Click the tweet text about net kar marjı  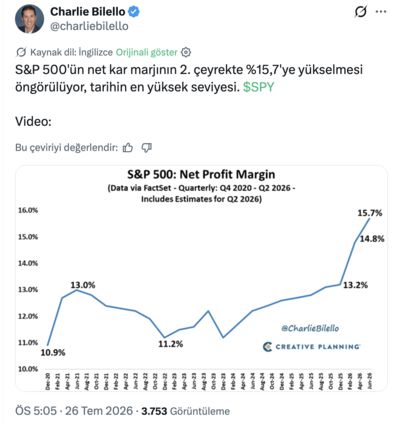(189, 78)
